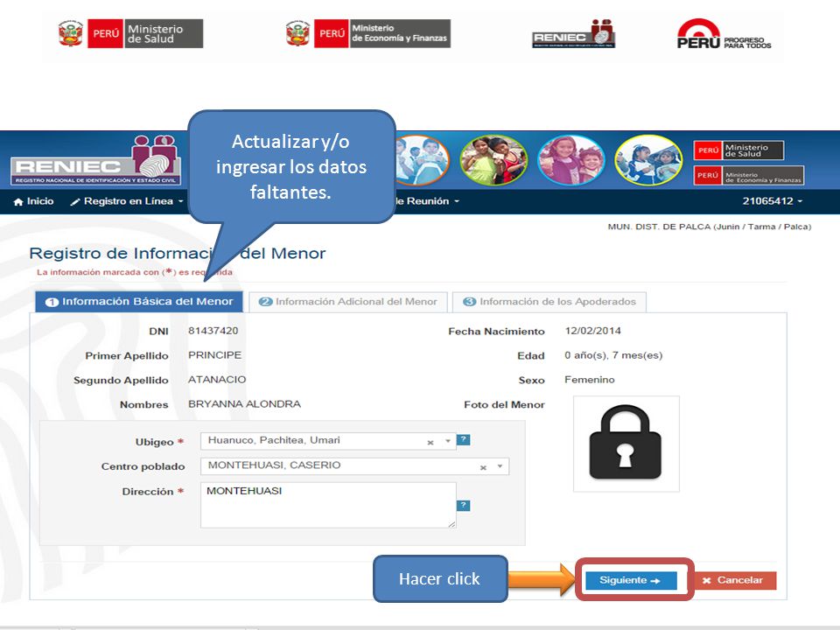Click the top Ministerio de Salud logo
The width and height of the screenshot is (840, 630).
tap(130, 33)
